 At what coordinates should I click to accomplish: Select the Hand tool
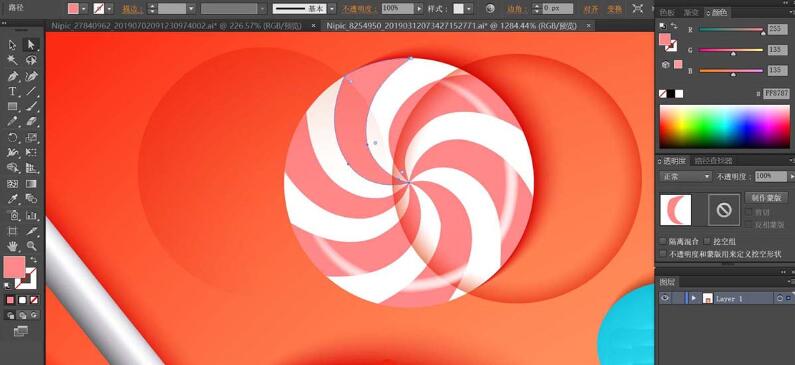12,246
